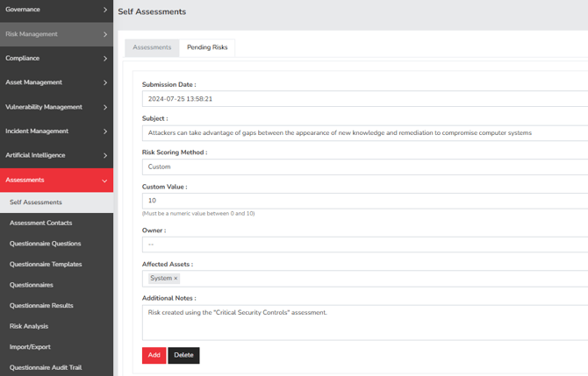The image size is (588, 376).
Task: Collapse the Assessments section arrow
Action: coord(105,181)
